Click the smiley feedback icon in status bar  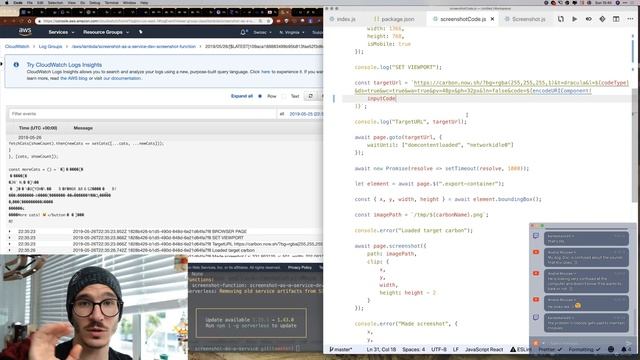(611, 349)
